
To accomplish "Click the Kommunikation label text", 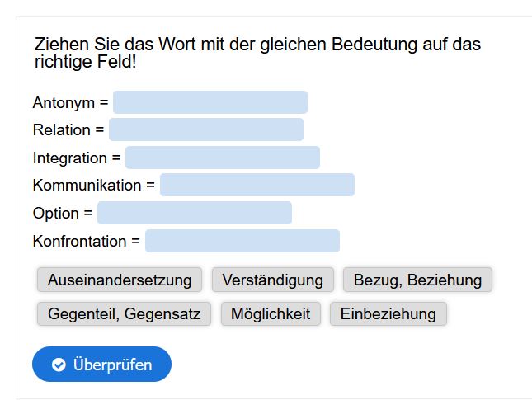I will coord(87,185).
